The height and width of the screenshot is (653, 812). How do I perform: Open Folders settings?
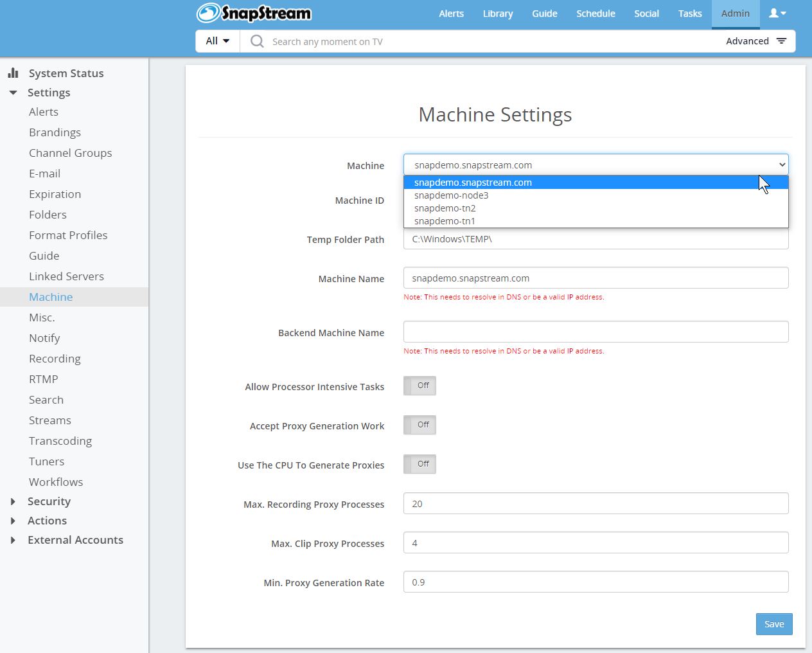[48, 215]
